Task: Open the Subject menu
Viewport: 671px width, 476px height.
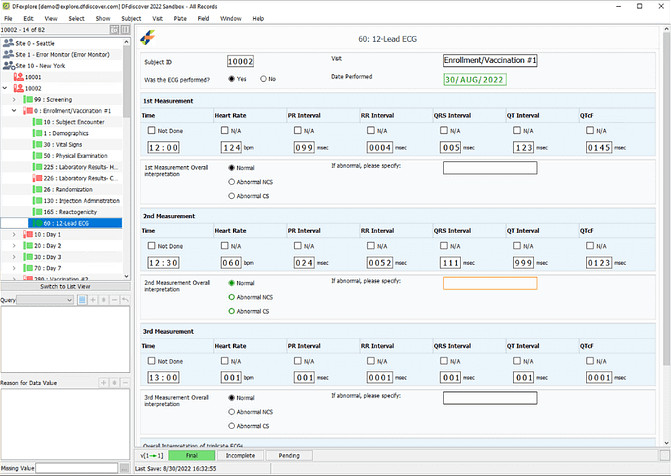Action: [x=131, y=18]
